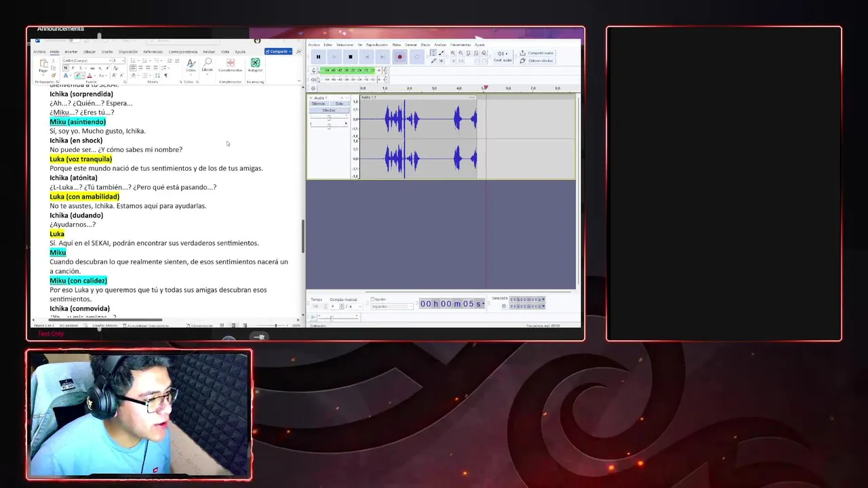The width and height of the screenshot is (868, 488).
Task: Open the time display format dropdown
Action: point(484,304)
